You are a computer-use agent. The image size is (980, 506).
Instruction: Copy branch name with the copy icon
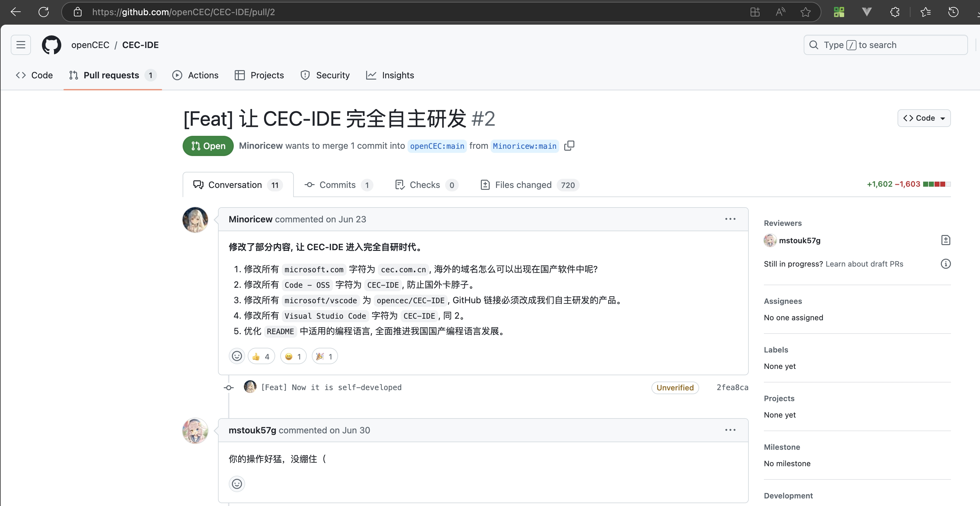click(569, 146)
